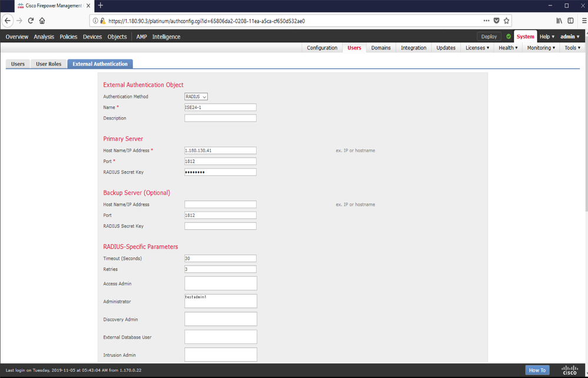Edit the Retries field
The image size is (588, 378).
pos(220,269)
